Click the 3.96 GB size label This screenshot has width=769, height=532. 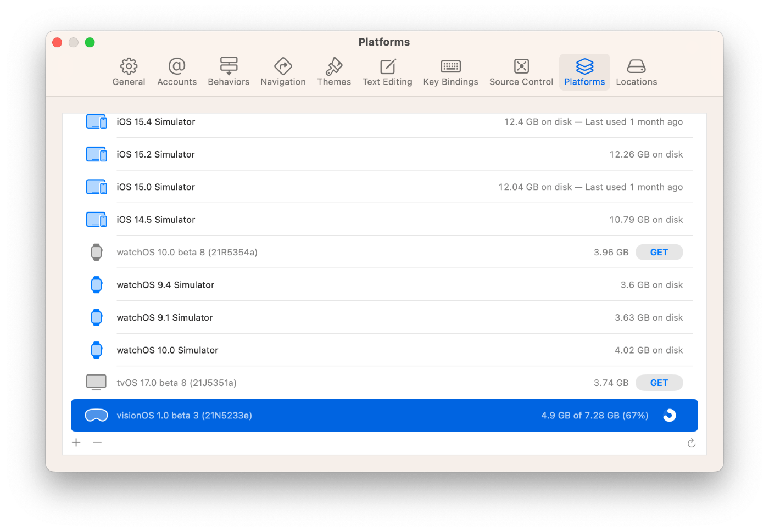tap(611, 252)
